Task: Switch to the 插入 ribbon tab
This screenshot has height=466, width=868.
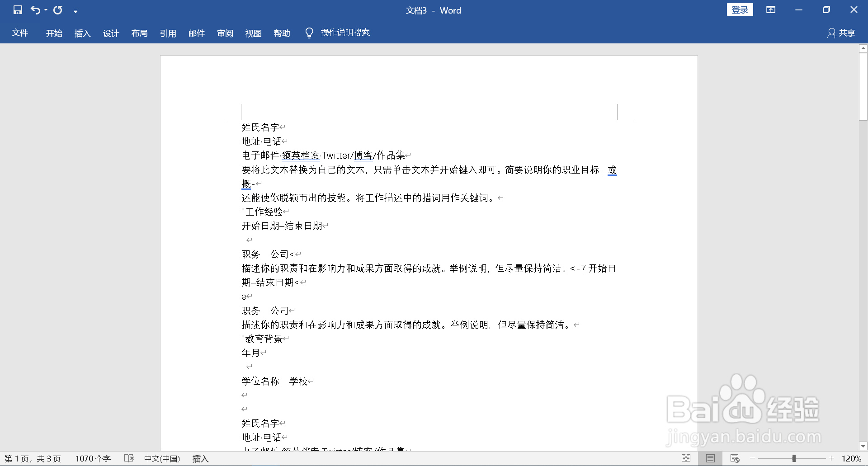Action: coord(82,33)
